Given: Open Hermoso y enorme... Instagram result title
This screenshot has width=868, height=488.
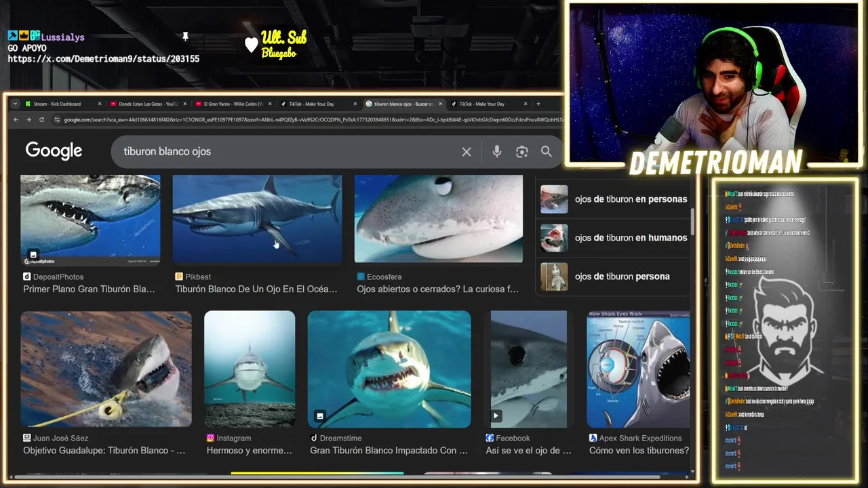Looking at the screenshot, I should pyautogui.click(x=250, y=450).
